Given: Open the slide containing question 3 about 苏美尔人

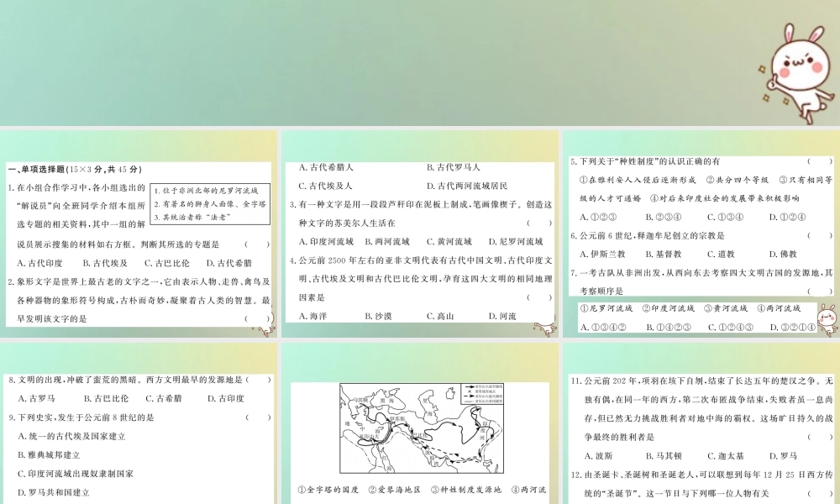Looking at the screenshot, I should point(419,234).
